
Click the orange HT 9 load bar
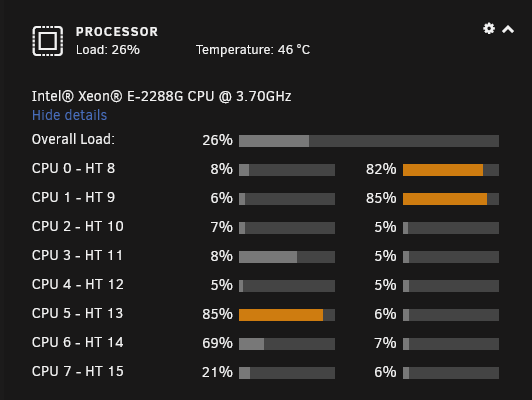tap(451, 199)
